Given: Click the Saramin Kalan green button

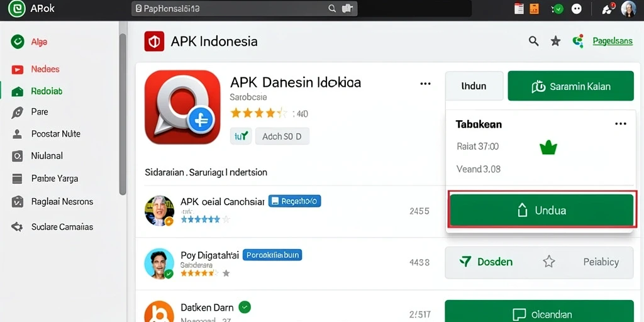Looking at the screenshot, I should tap(571, 86).
